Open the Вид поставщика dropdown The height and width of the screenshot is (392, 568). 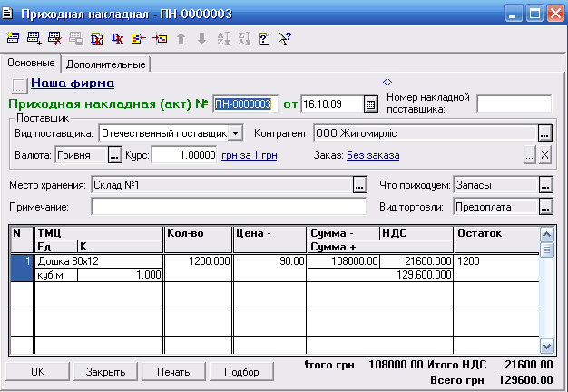pos(236,133)
